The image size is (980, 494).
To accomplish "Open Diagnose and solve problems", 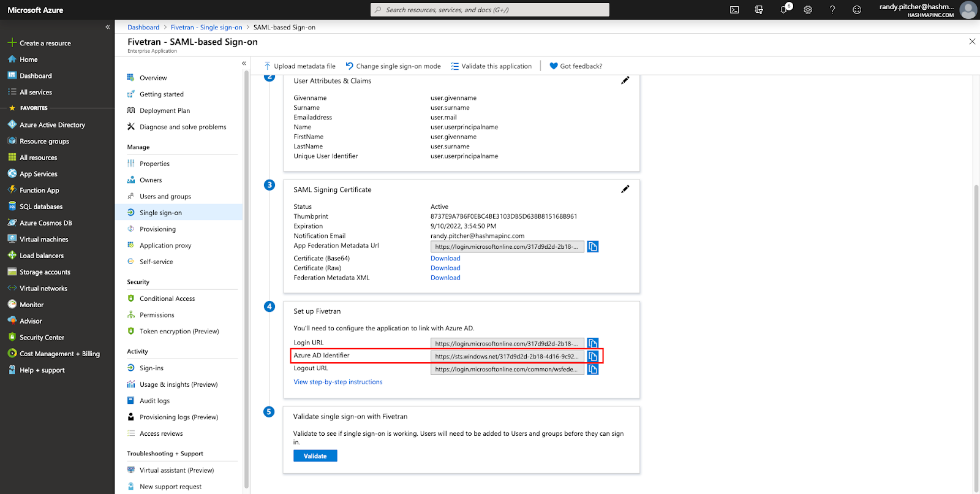I will pyautogui.click(x=182, y=127).
